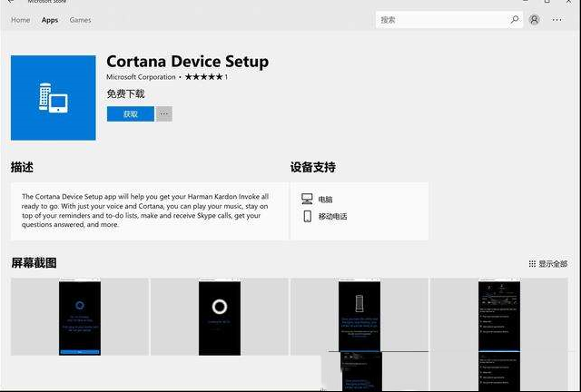The image size is (581, 392).
Task: Open the third screenshot showing speaker
Action: 359,317
